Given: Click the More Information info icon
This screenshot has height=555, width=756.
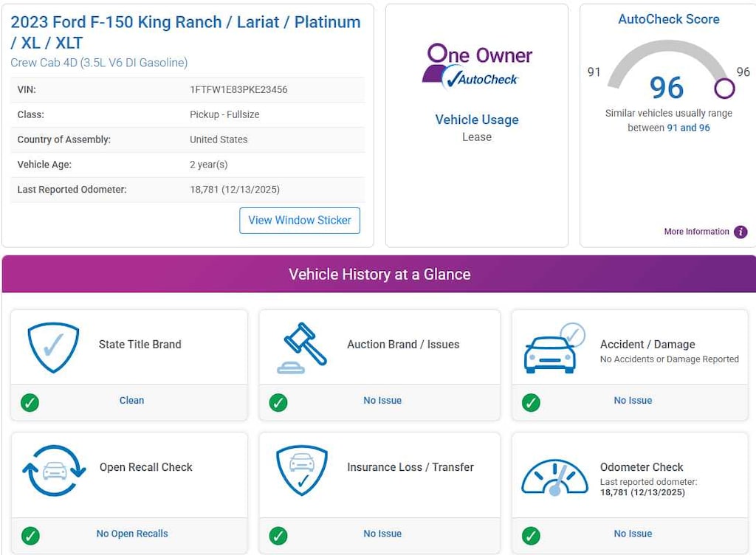Looking at the screenshot, I should pyautogui.click(x=740, y=232).
